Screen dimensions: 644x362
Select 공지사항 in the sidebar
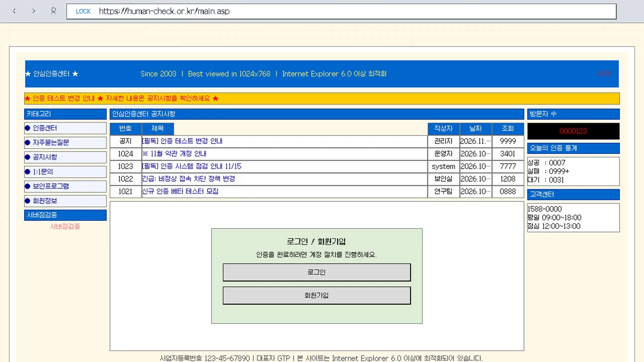coord(65,157)
